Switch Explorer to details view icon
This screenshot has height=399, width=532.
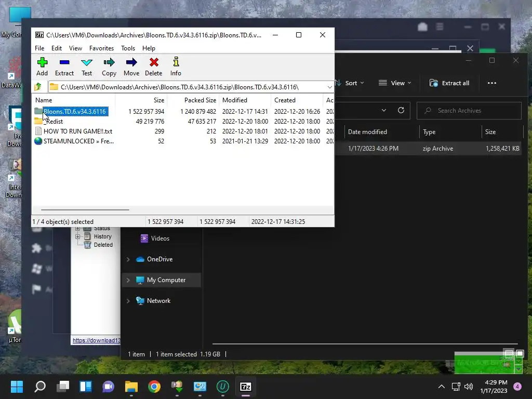coord(509,353)
